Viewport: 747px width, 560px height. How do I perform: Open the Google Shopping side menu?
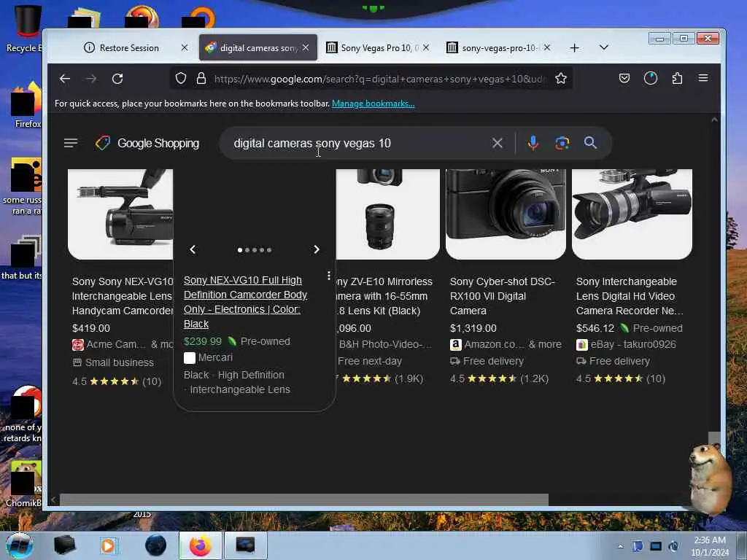[x=71, y=143]
